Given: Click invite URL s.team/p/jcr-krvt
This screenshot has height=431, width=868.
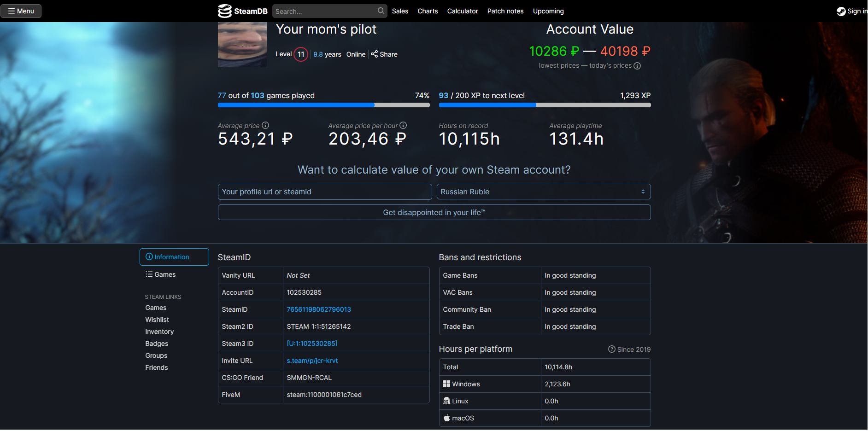Looking at the screenshot, I should click(x=312, y=361).
